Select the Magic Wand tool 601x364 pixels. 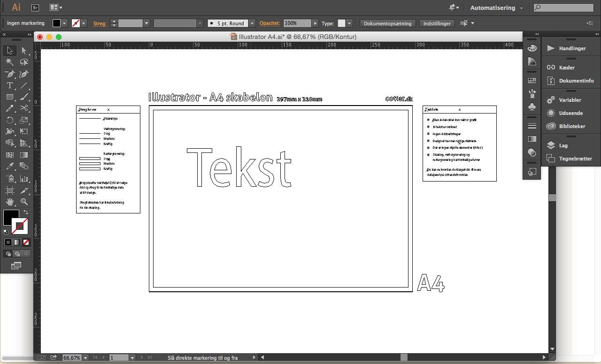(9, 62)
